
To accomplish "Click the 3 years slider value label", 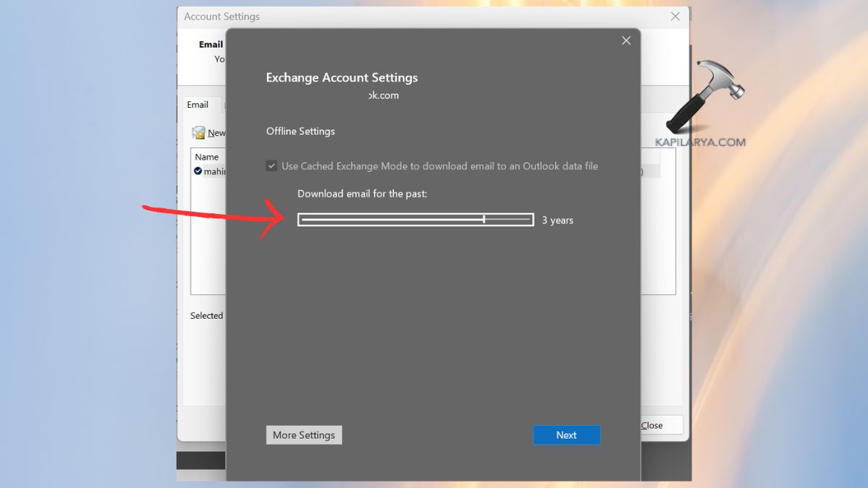I will coord(558,221).
